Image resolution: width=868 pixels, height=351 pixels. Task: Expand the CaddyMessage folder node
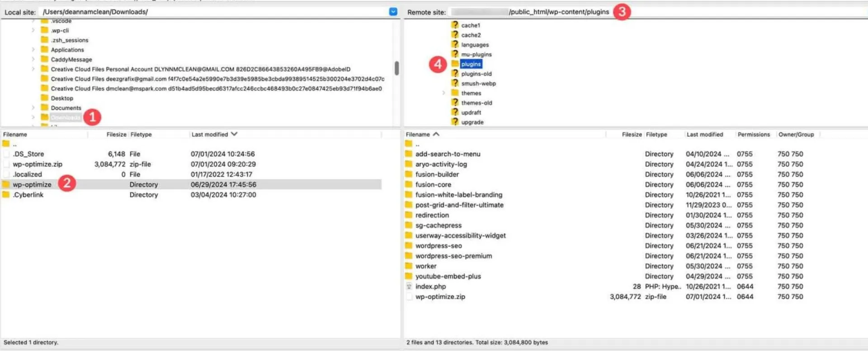[x=33, y=59]
